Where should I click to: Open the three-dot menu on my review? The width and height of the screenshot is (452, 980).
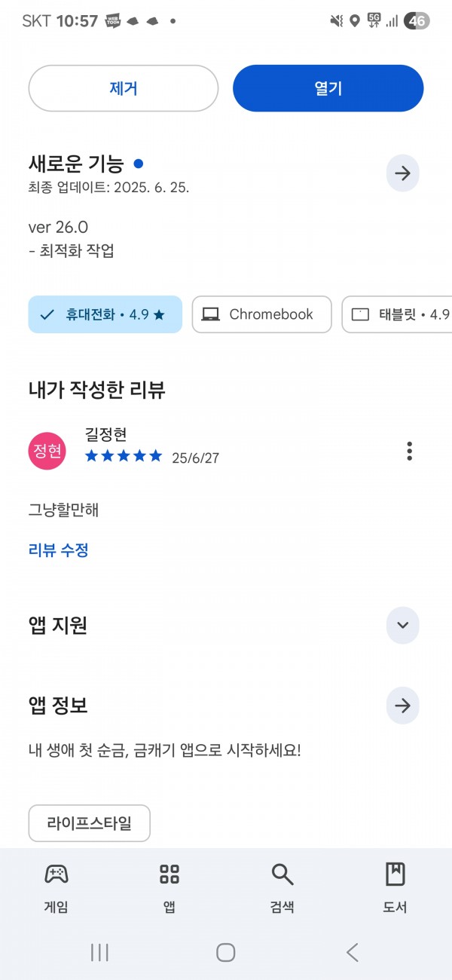409,451
